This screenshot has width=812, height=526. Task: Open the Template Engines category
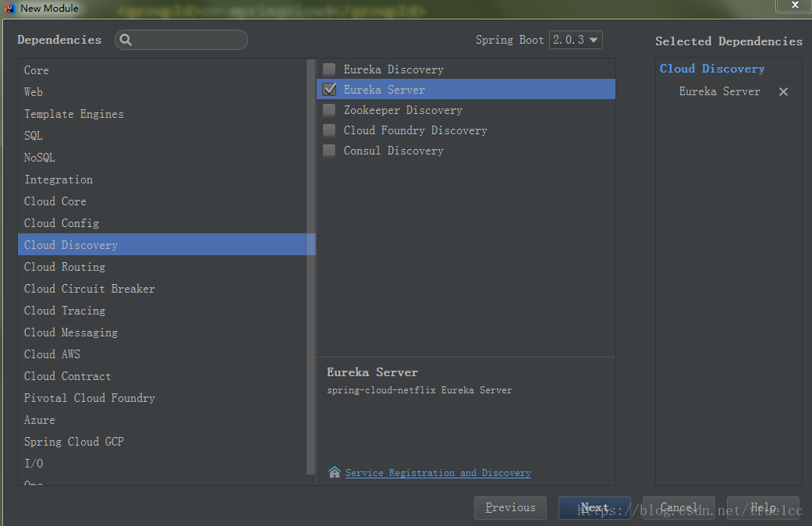(162, 113)
